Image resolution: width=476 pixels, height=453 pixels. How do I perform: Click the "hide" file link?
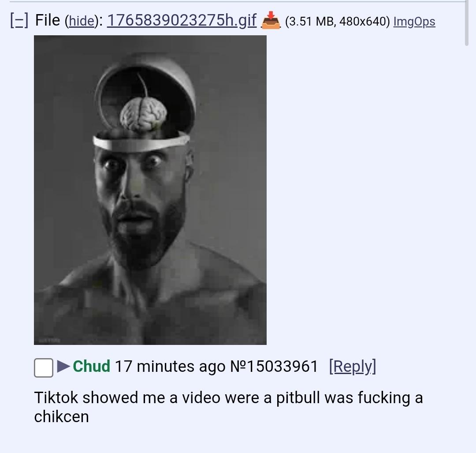pos(82,21)
